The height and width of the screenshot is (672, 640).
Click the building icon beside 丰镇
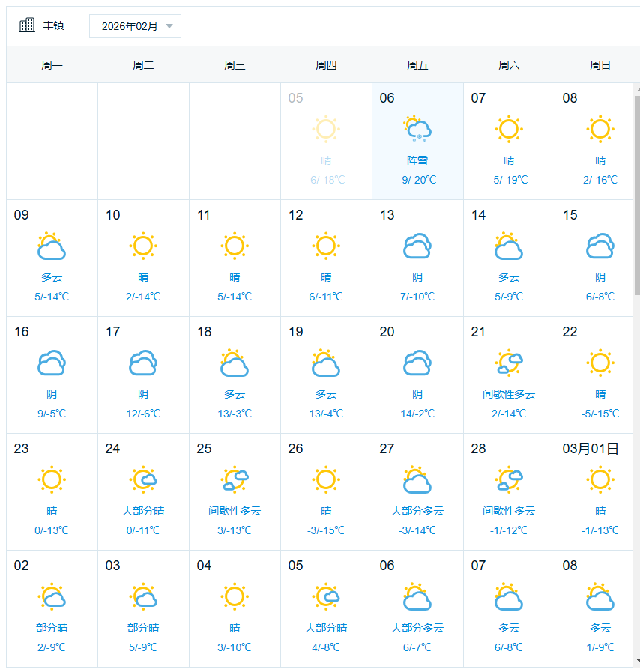pos(27,25)
